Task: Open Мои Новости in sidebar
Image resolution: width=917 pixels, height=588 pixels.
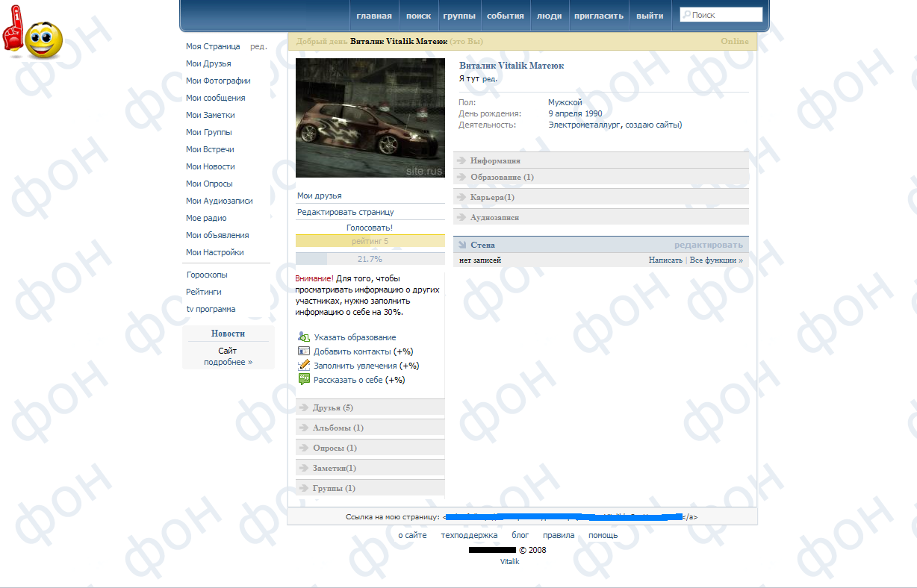Action: [x=211, y=166]
